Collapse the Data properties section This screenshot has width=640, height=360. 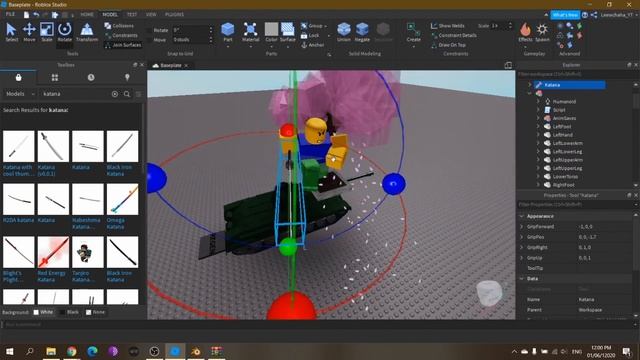tap(522, 279)
